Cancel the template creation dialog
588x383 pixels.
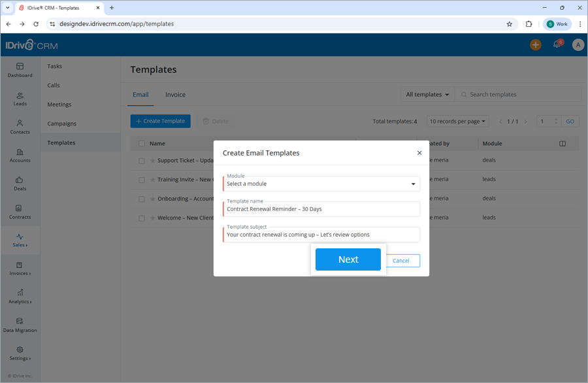tap(403, 260)
